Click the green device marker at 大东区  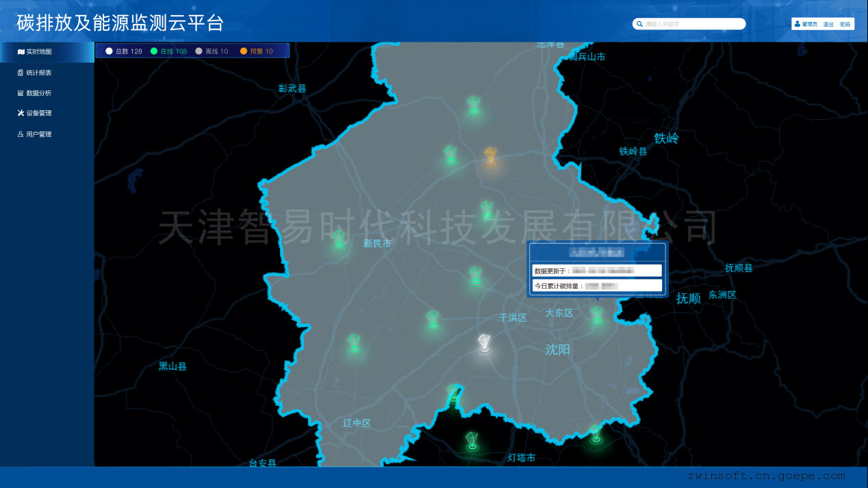[x=598, y=315]
